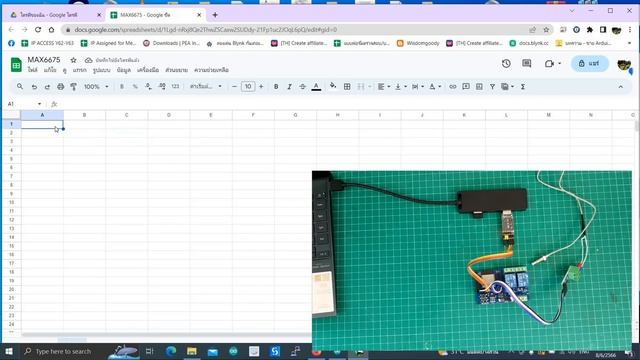Screen dimensions: 640x360
Task: Decrease font size with minus button
Action: [234, 87]
